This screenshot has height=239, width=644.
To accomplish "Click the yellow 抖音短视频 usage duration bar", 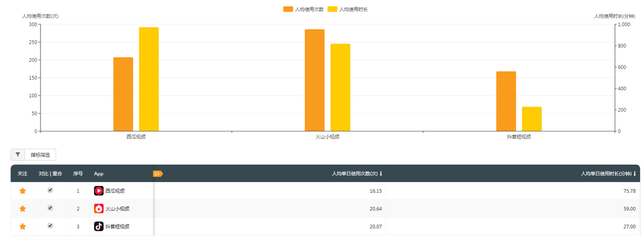I will [x=532, y=119].
